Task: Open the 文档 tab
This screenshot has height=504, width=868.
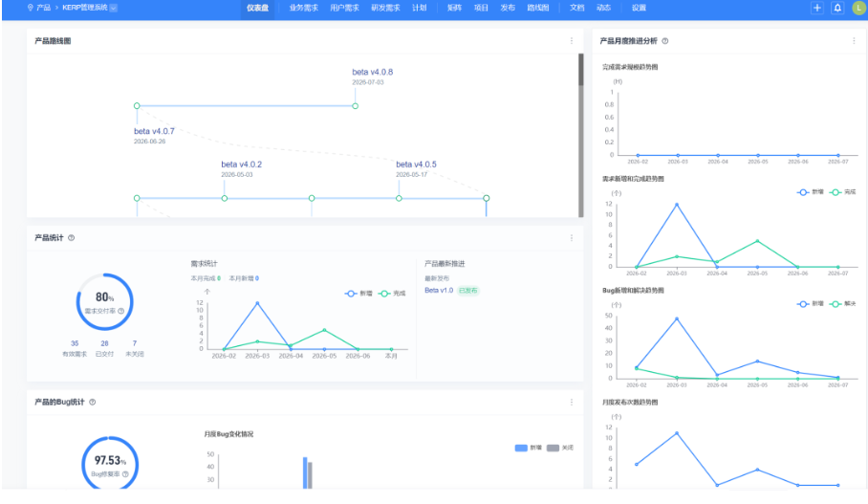Action: pos(576,8)
